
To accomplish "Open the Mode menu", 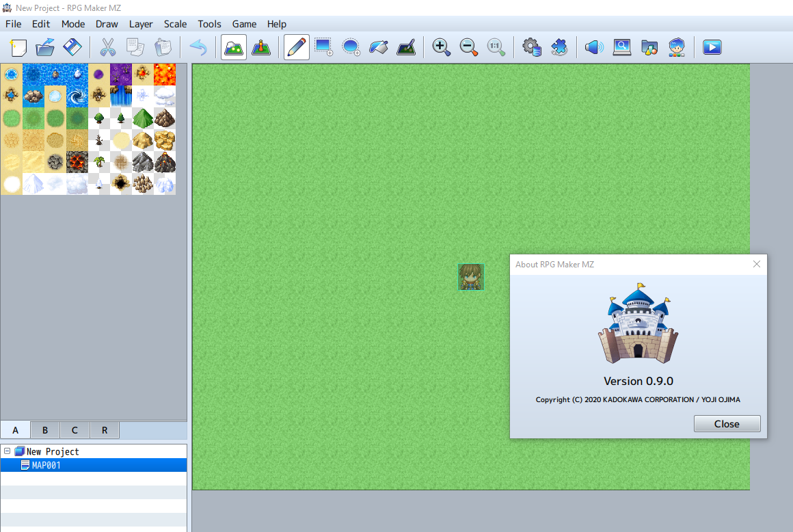I will pos(73,24).
